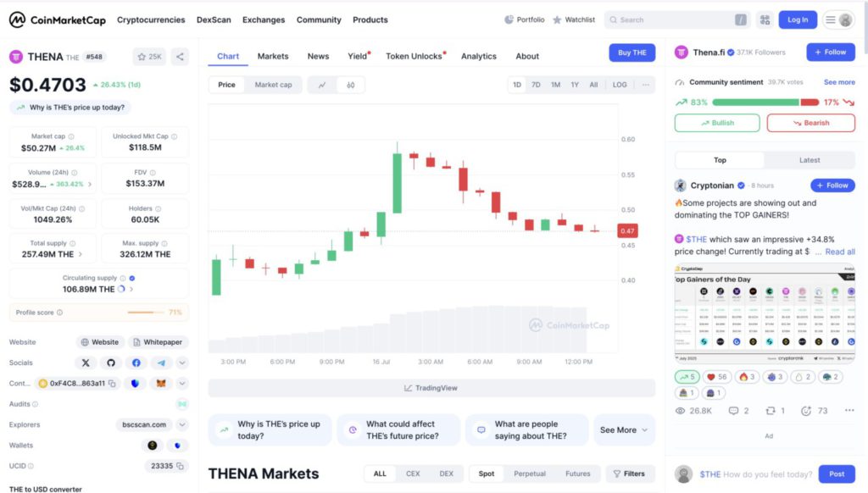Click the Buy THE button

(632, 53)
